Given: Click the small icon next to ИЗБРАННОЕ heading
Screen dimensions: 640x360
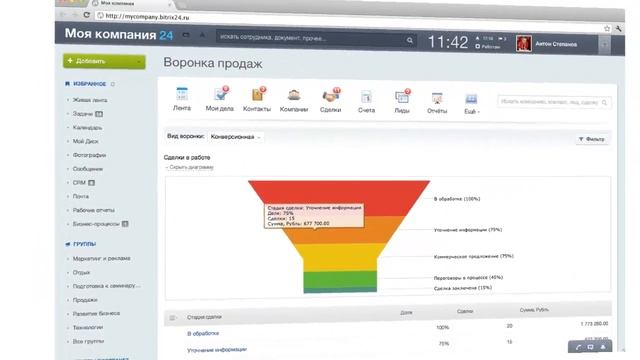Looking at the screenshot, I should coord(113,84).
